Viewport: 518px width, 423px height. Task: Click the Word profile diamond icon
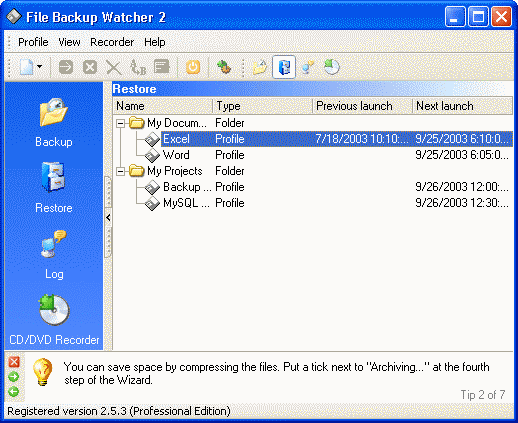pyautogui.click(x=152, y=155)
